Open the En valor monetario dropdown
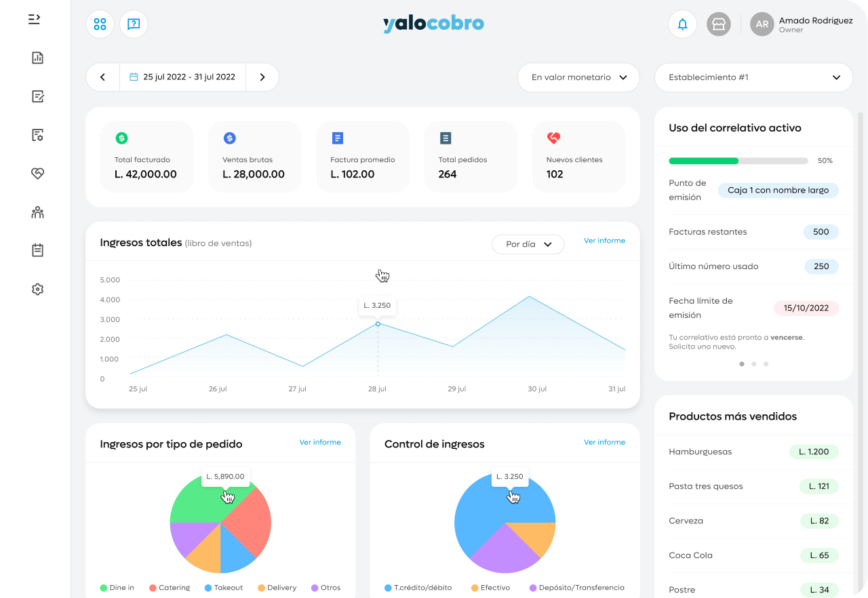Screen dimensions: 868x598 tap(578, 77)
